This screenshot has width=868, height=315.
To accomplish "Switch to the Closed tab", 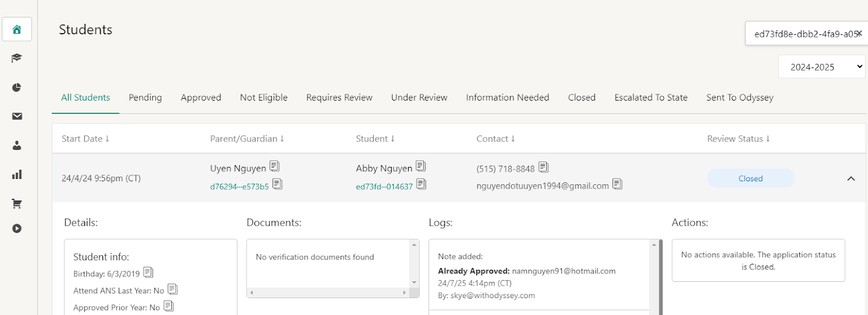I will tap(582, 98).
